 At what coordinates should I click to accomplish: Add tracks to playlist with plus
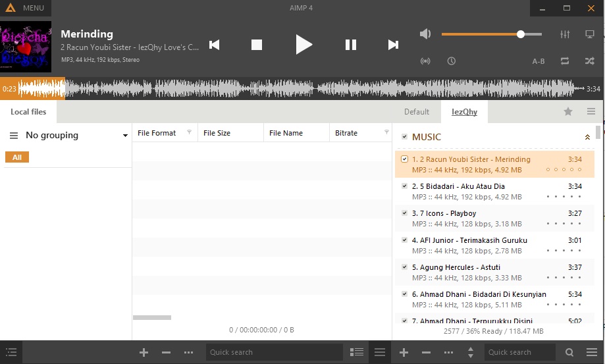click(x=404, y=352)
